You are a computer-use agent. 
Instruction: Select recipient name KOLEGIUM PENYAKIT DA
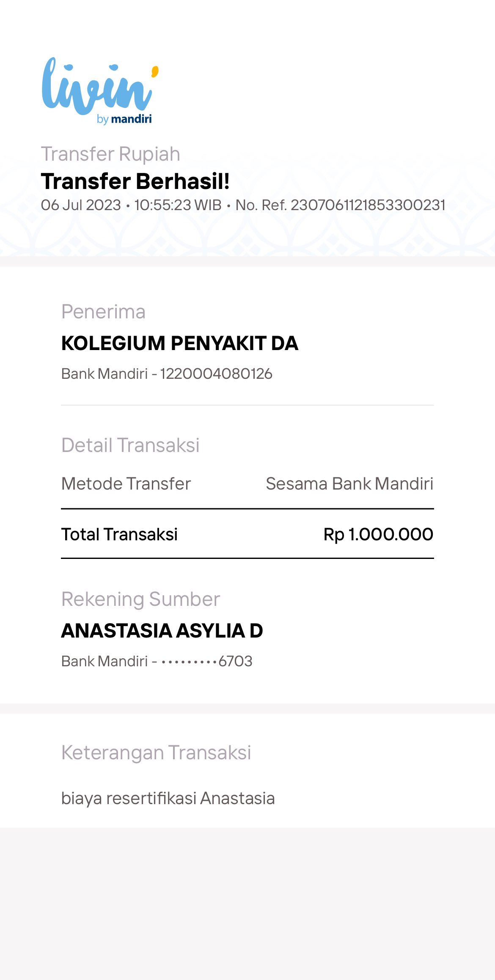(180, 343)
